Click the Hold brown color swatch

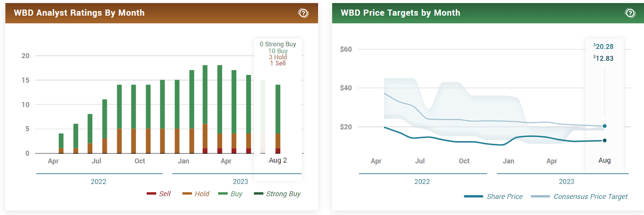pyautogui.click(x=187, y=194)
